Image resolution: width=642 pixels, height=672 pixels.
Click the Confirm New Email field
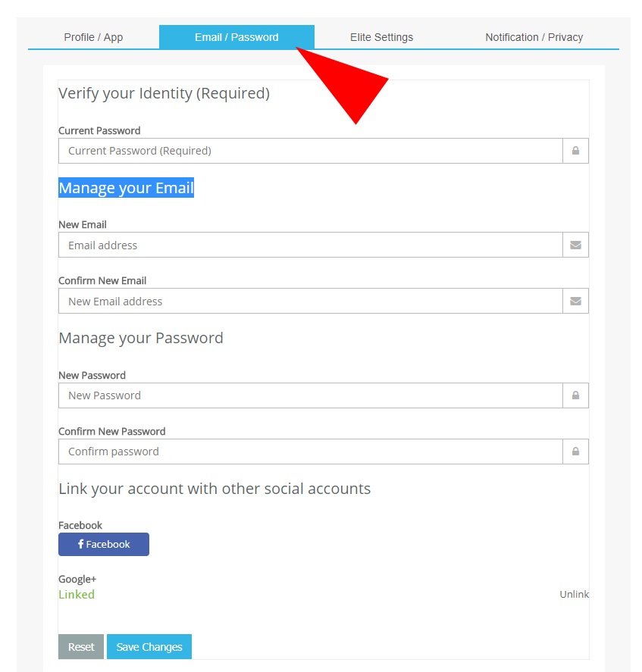pos(310,301)
